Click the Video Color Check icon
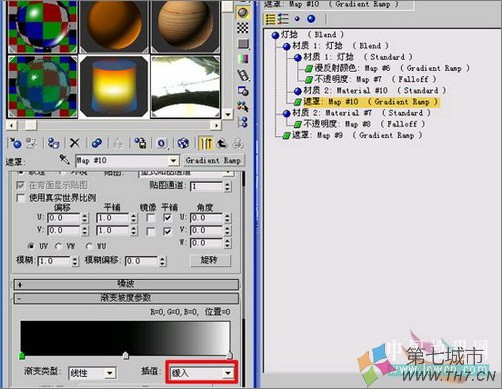 pyautogui.click(x=243, y=59)
